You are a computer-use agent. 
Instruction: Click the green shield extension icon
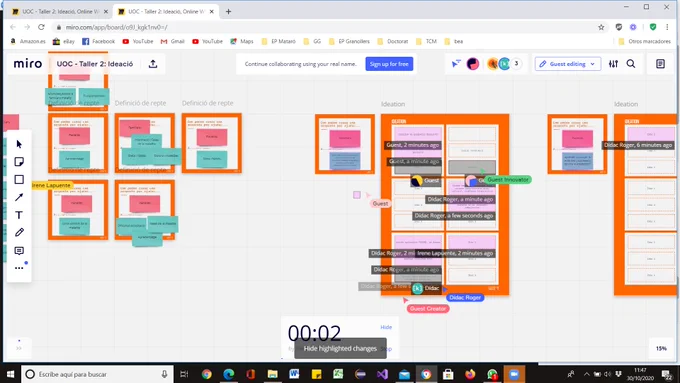coord(653,27)
